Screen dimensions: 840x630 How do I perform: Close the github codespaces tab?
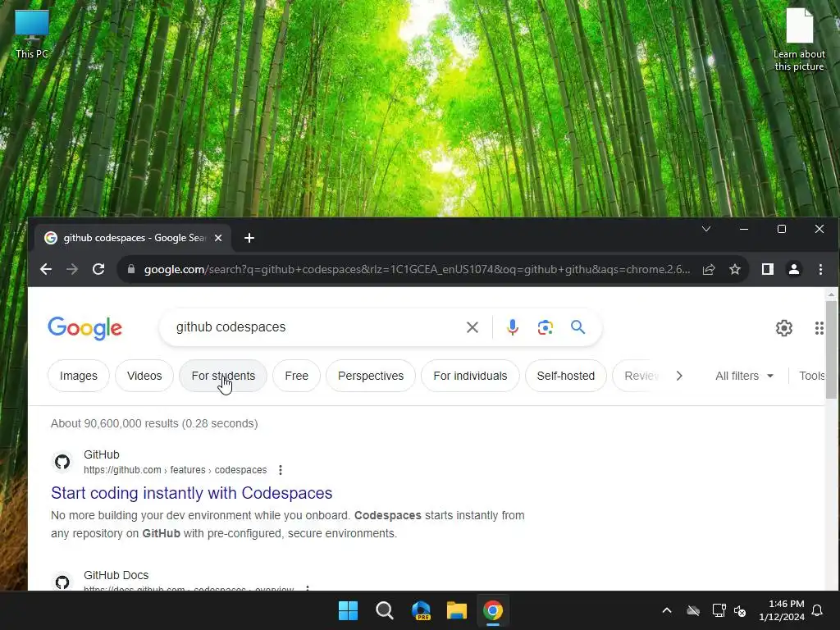tap(218, 238)
